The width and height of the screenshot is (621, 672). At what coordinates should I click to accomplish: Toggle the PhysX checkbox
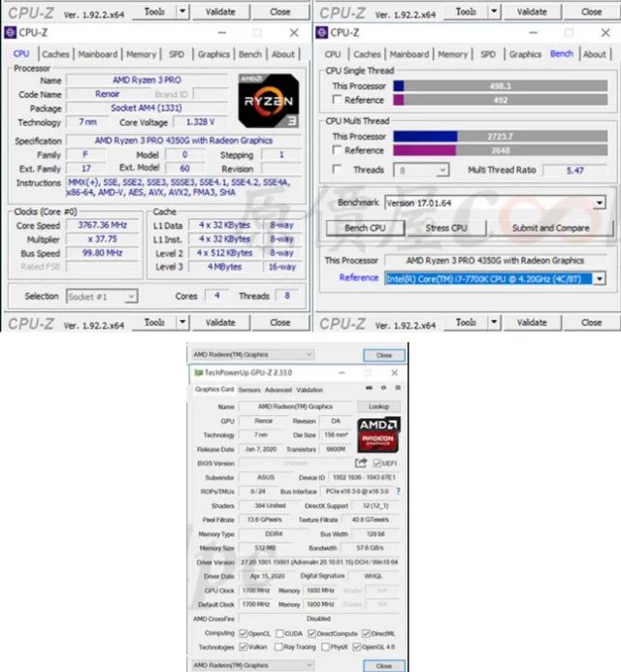point(325,647)
